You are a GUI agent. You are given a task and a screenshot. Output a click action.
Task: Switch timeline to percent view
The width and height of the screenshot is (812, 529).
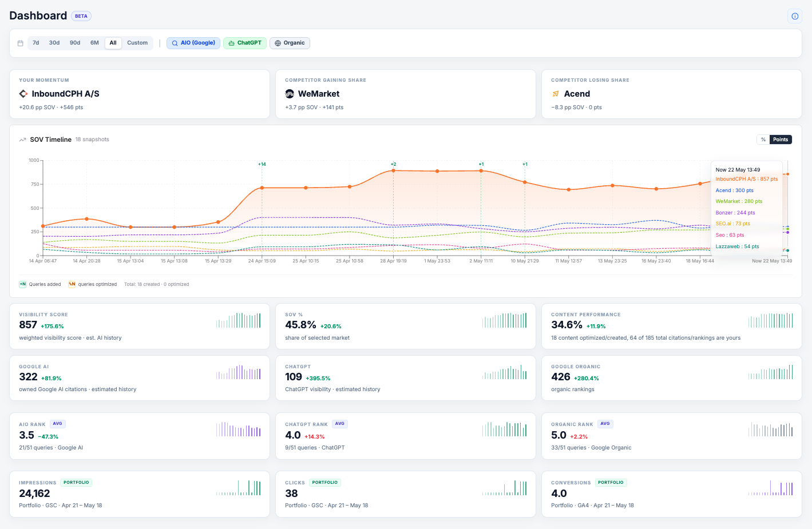(763, 140)
